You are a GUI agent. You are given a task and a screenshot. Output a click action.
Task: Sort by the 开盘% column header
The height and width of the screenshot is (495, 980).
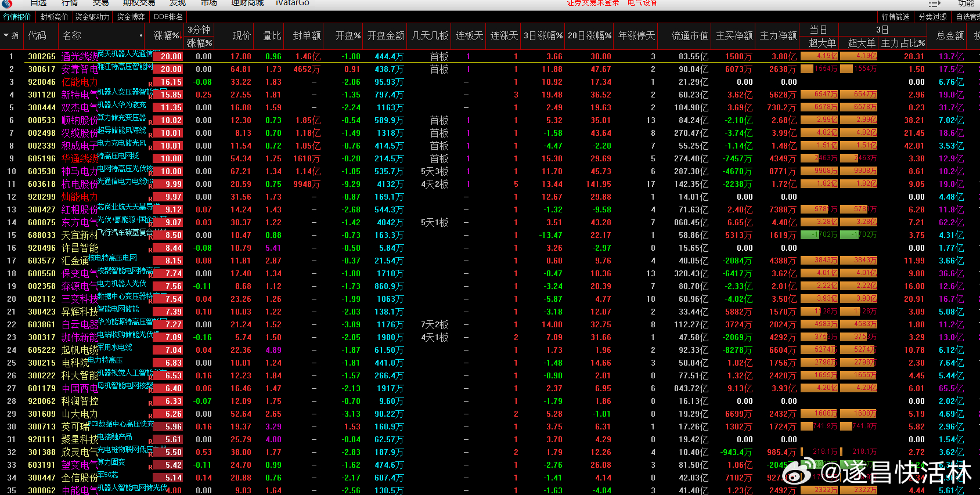[348, 35]
